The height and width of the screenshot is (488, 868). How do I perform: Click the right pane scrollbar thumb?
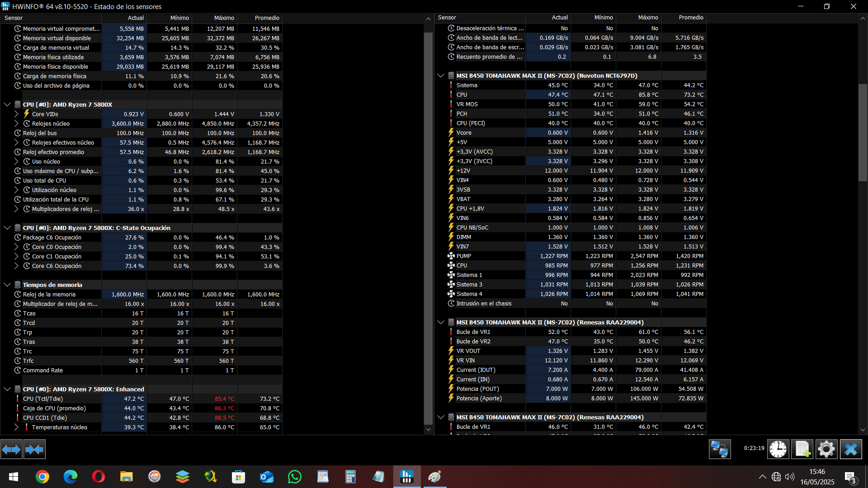(863, 132)
